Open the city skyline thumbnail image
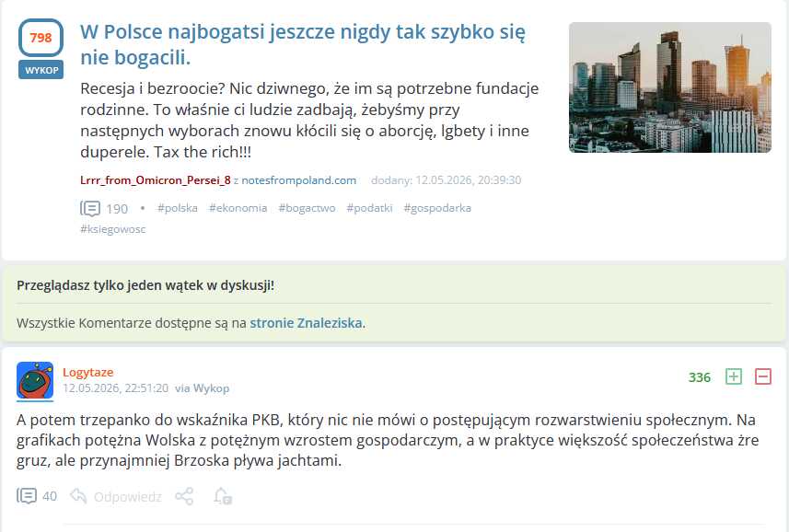789x532 pixels. [669, 87]
